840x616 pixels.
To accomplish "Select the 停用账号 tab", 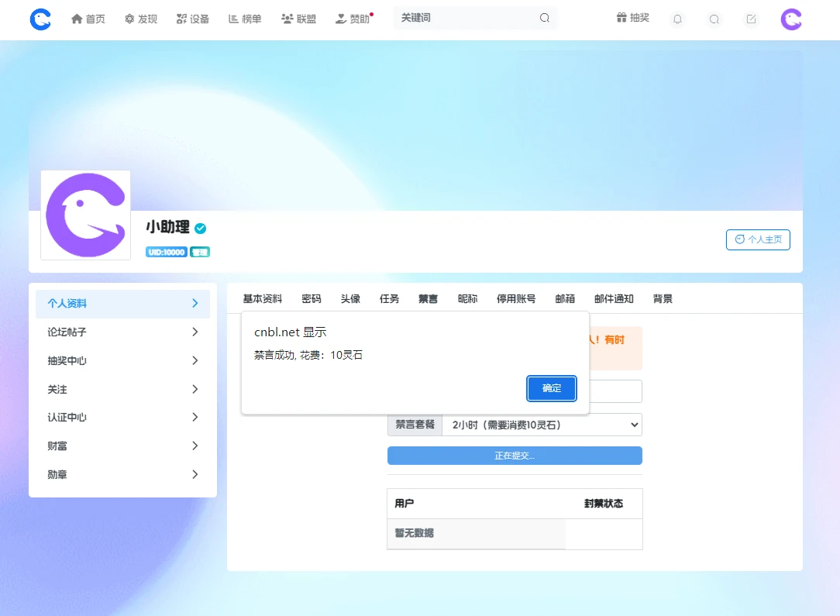I will pos(516,299).
